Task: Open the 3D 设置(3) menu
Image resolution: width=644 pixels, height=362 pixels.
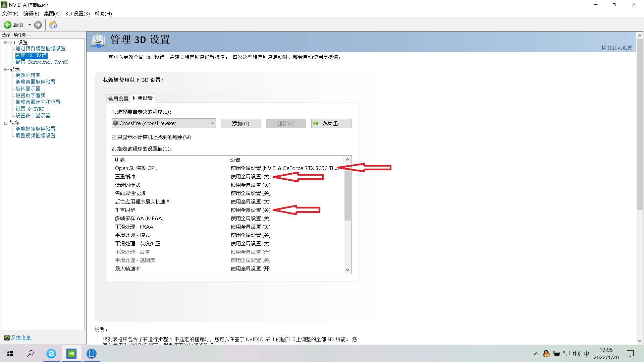Action: coord(77,13)
